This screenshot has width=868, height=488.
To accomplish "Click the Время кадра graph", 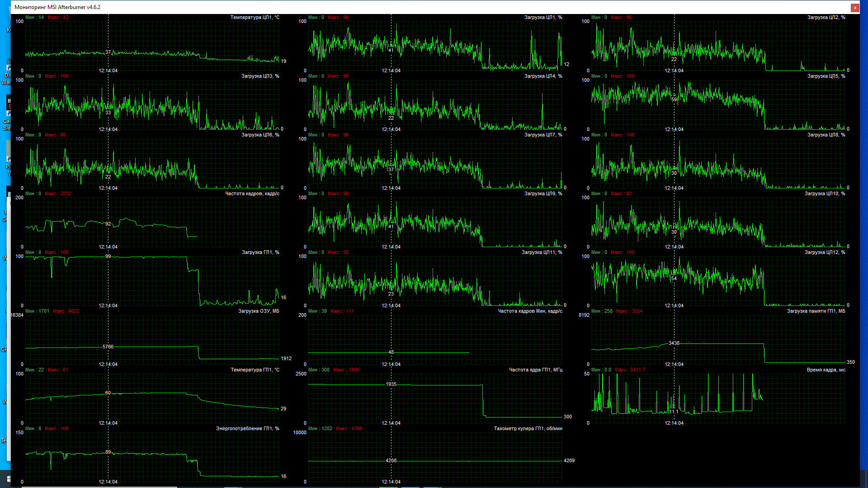I will coord(718,398).
